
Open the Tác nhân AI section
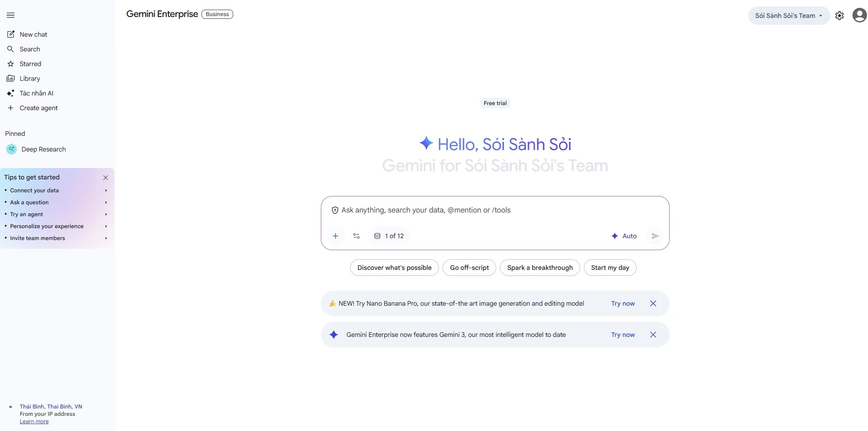click(x=36, y=93)
